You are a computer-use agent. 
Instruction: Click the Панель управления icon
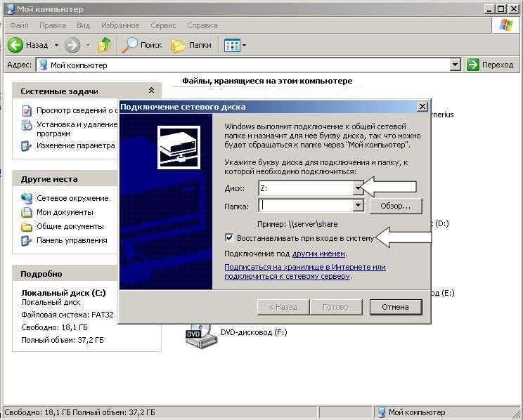[27, 241]
